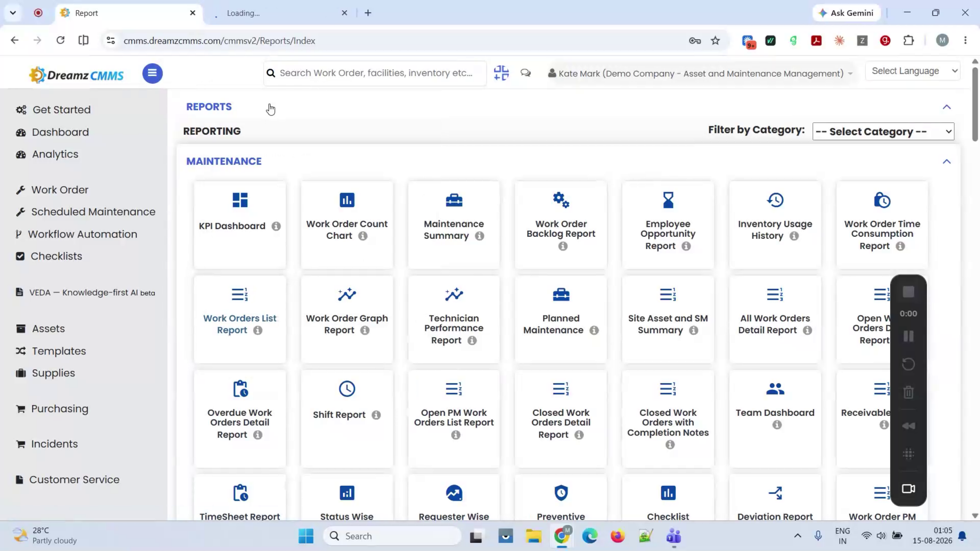Select Work Order in sidebar menu
Viewport: 980px width, 551px height.
[x=52, y=190]
